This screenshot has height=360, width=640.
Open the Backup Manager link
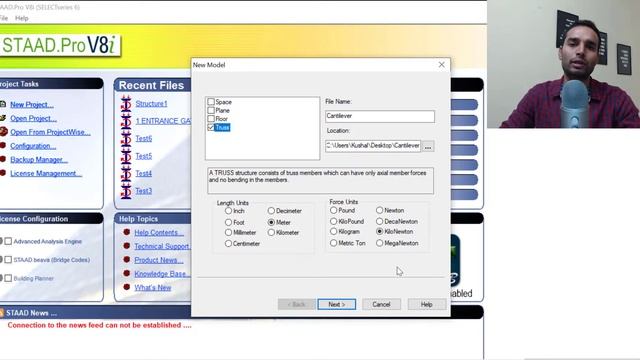pos(39,160)
